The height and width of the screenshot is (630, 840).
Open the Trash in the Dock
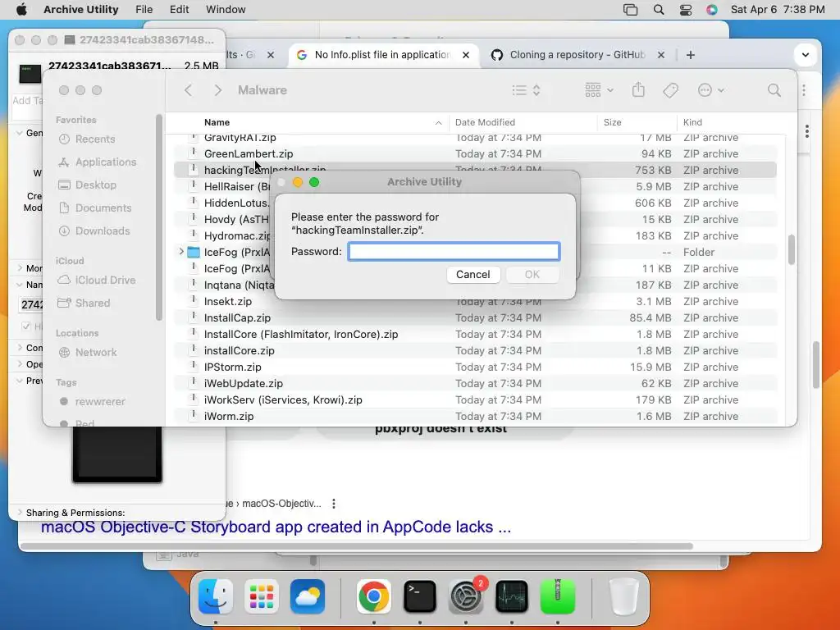coord(624,596)
